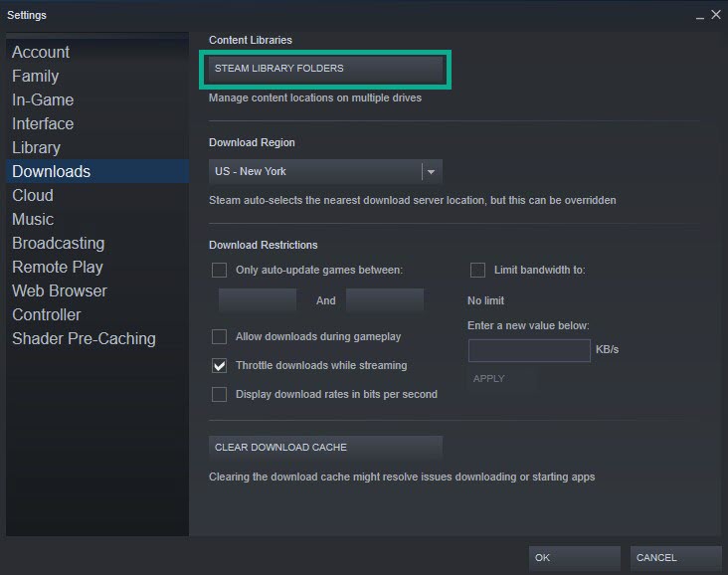Click the 'Clearing the download cache' description text
Screen dimensions: 728x575
(402, 477)
